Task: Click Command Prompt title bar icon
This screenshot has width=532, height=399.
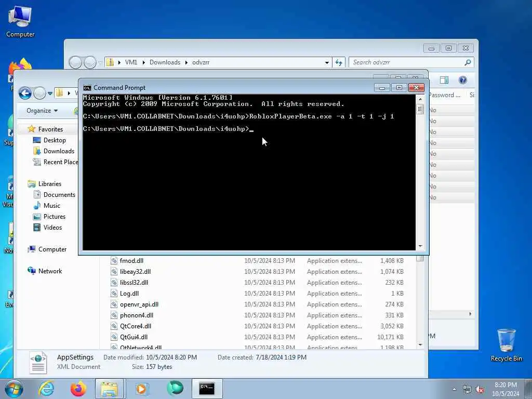Action: coord(87,88)
